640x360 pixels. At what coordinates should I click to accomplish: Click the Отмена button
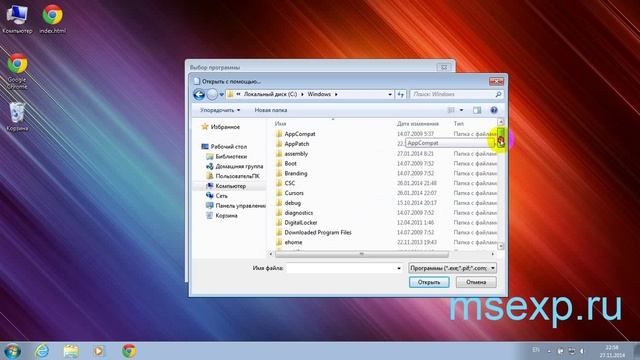[x=476, y=282]
